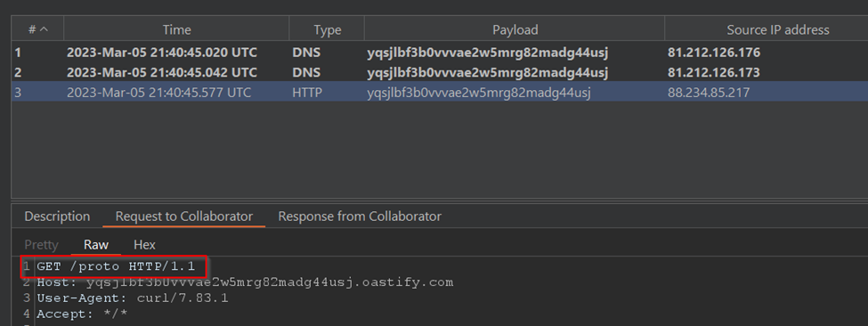Sort interactions by Type column
Viewport: 868px width, 326px height.
point(327,30)
